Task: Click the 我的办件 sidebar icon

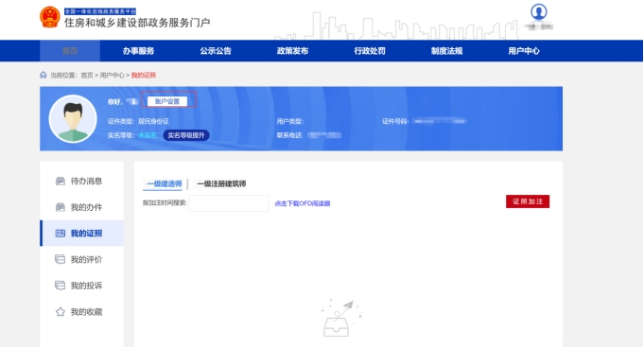Action: pos(60,207)
